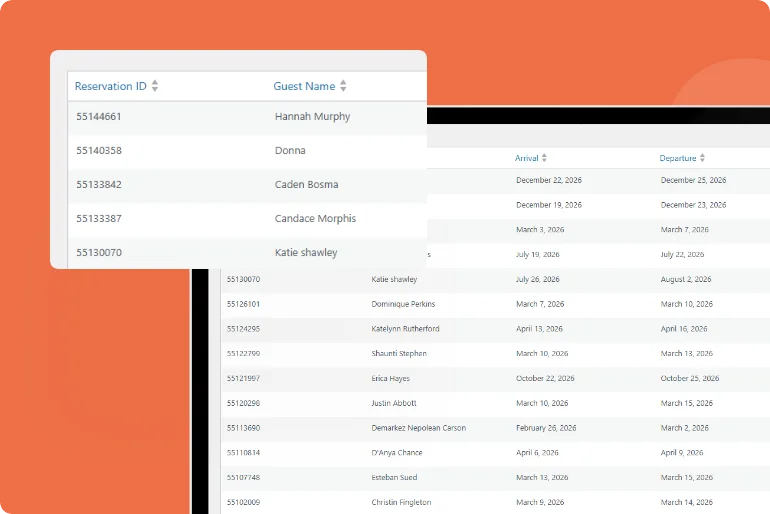770x514 pixels.
Task: Click the Arrival column header label
Action: pos(526,158)
